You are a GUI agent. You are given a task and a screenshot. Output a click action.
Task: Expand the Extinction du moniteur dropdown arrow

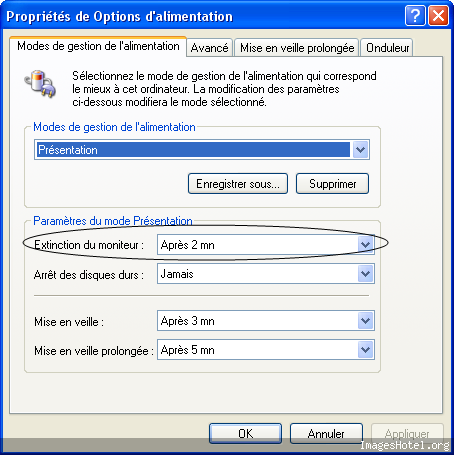(366, 245)
